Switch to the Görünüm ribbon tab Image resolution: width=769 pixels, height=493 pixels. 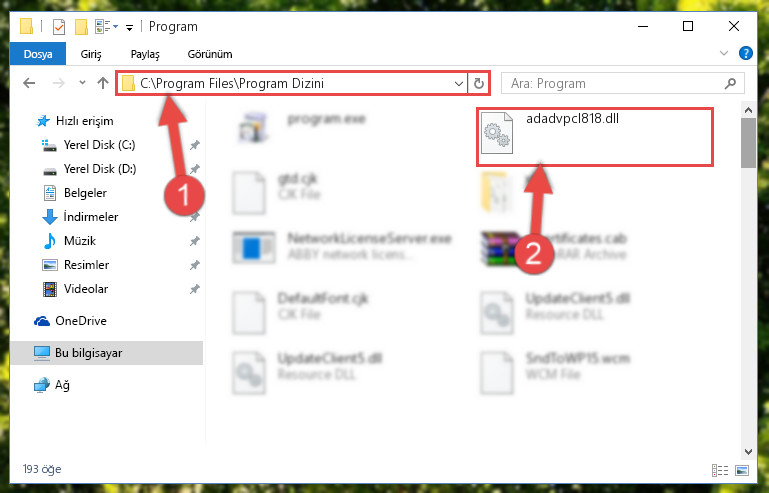(210, 54)
